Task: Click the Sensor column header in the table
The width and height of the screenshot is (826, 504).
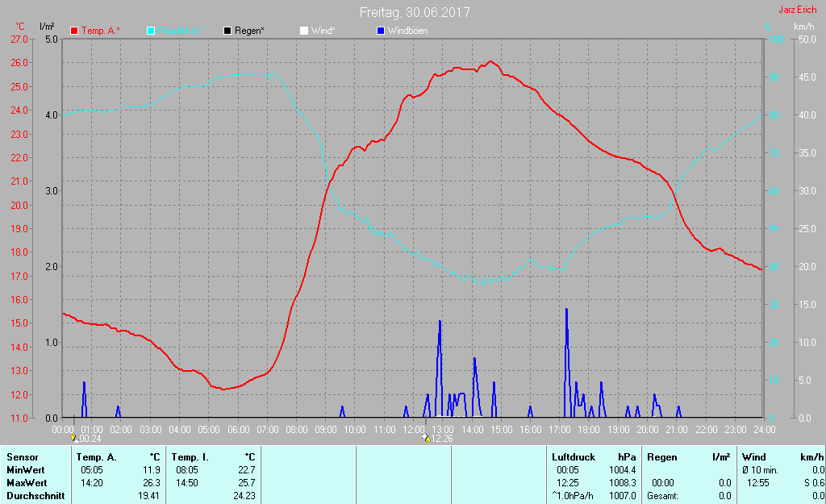Action: point(22,457)
